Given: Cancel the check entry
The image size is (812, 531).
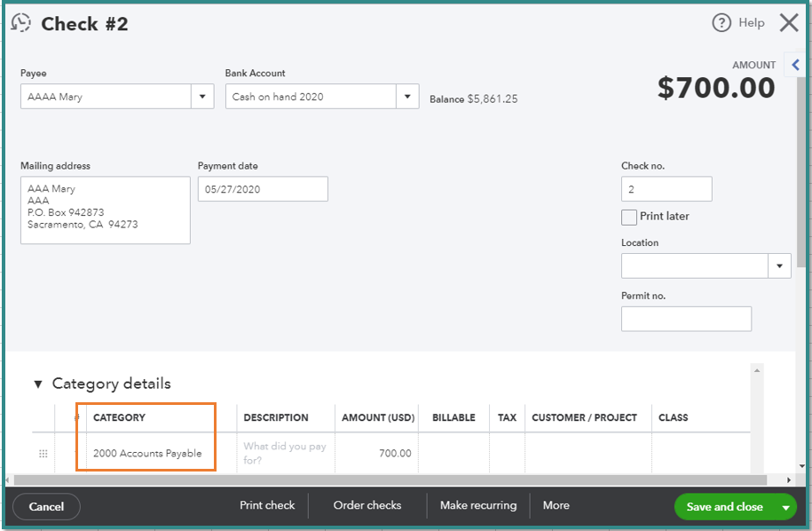Looking at the screenshot, I should pyautogui.click(x=47, y=507).
